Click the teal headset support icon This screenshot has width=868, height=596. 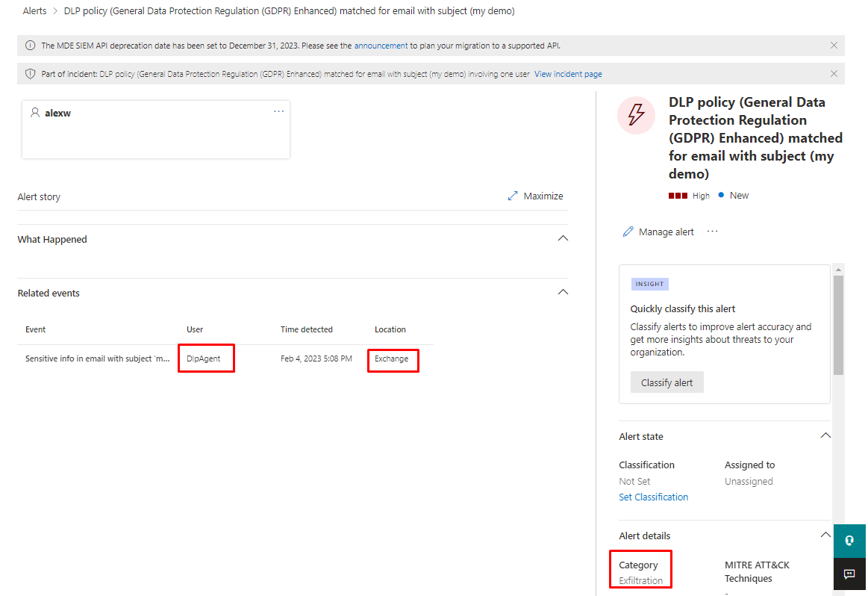point(849,541)
